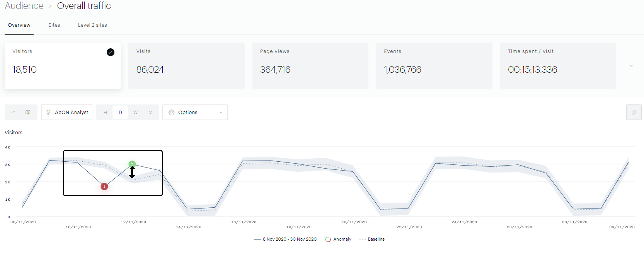644x253 pixels.
Task: Click the Anomaly legend circle icon
Action: [x=328, y=239]
